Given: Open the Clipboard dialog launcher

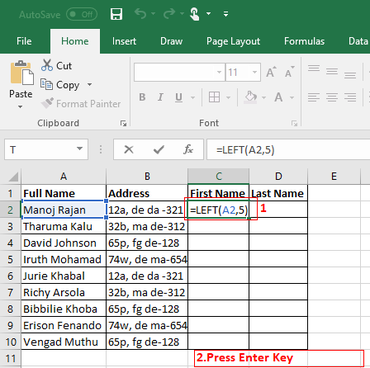Looking at the screenshot, I should pyautogui.click(x=123, y=123).
